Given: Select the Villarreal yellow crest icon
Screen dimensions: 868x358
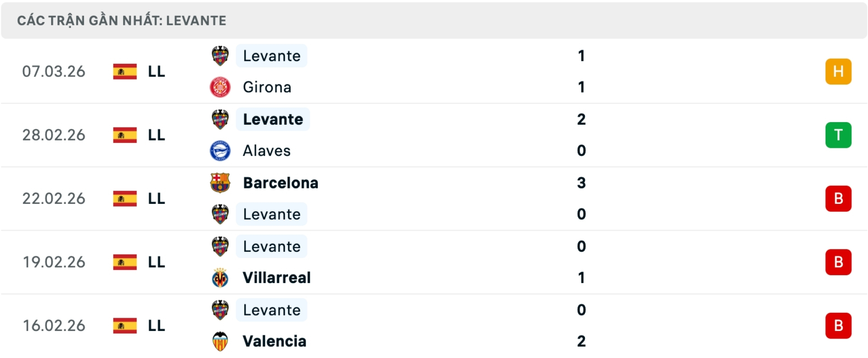Looking at the screenshot, I should (220, 278).
